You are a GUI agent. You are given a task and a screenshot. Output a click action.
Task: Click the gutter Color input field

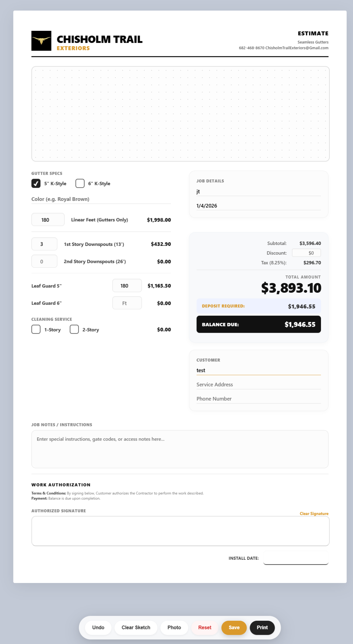tap(101, 199)
